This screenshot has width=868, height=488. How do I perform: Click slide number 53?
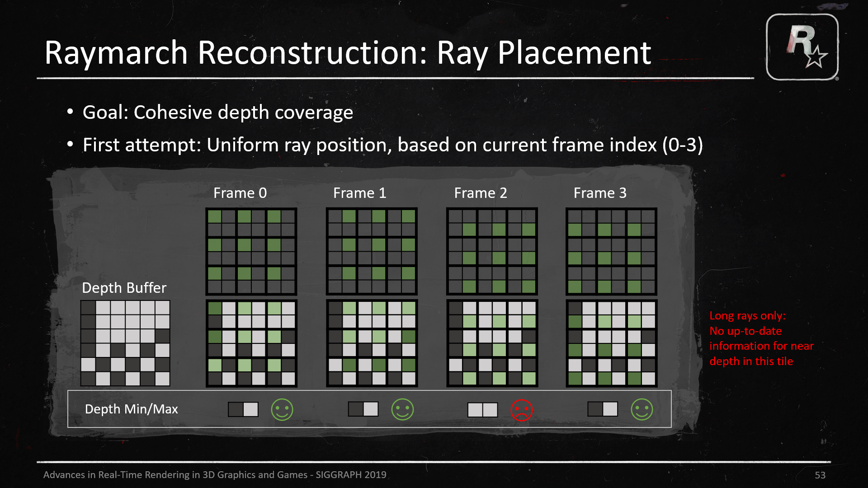(x=820, y=475)
